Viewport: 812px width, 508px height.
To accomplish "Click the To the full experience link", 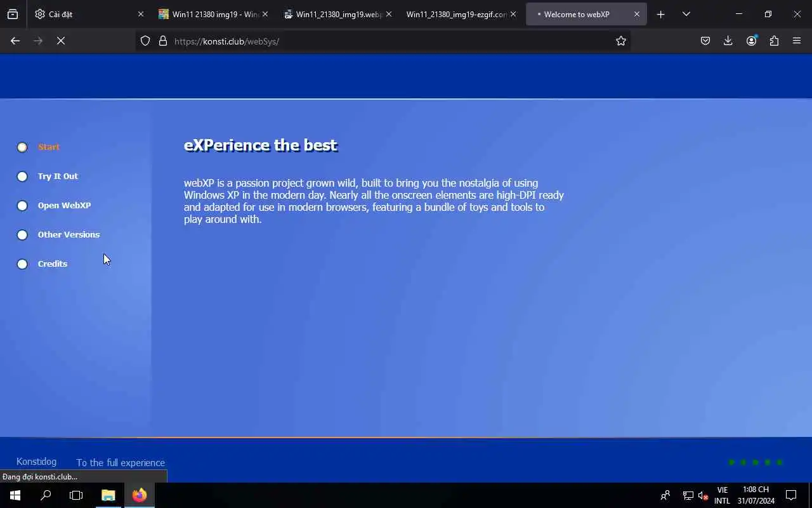I will pyautogui.click(x=121, y=462).
